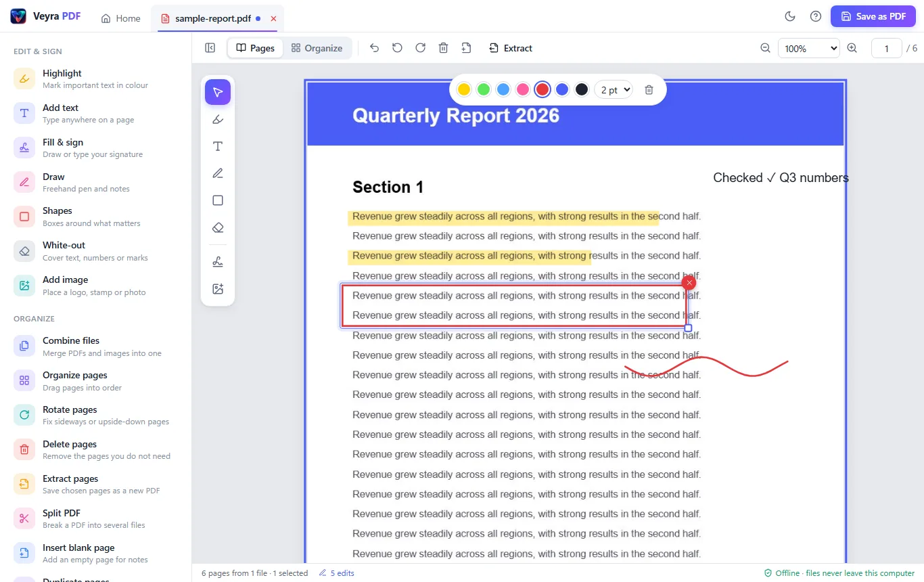
Task: Open the help question mark icon
Action: 816,16
